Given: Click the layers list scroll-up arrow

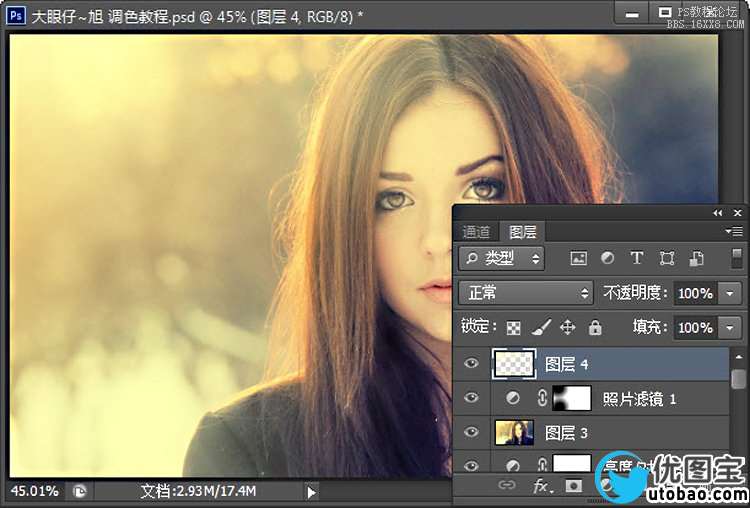Looking at the screenshot, I should (739, 357).
